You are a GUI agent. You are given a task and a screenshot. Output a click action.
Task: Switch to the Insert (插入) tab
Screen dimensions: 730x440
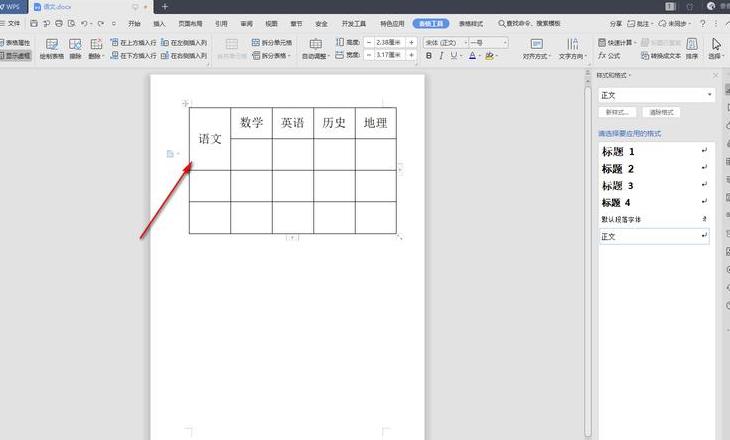159,23
